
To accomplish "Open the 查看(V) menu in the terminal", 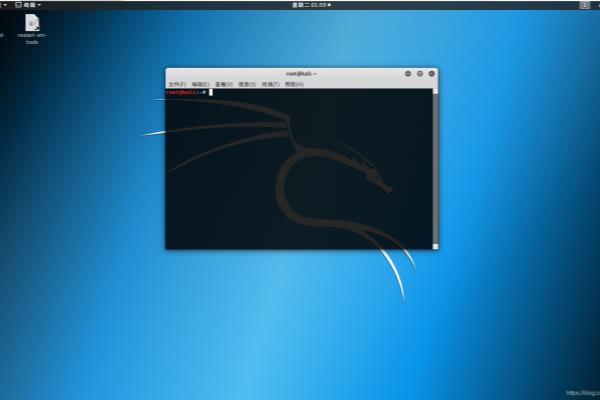I will pos(223,84).
